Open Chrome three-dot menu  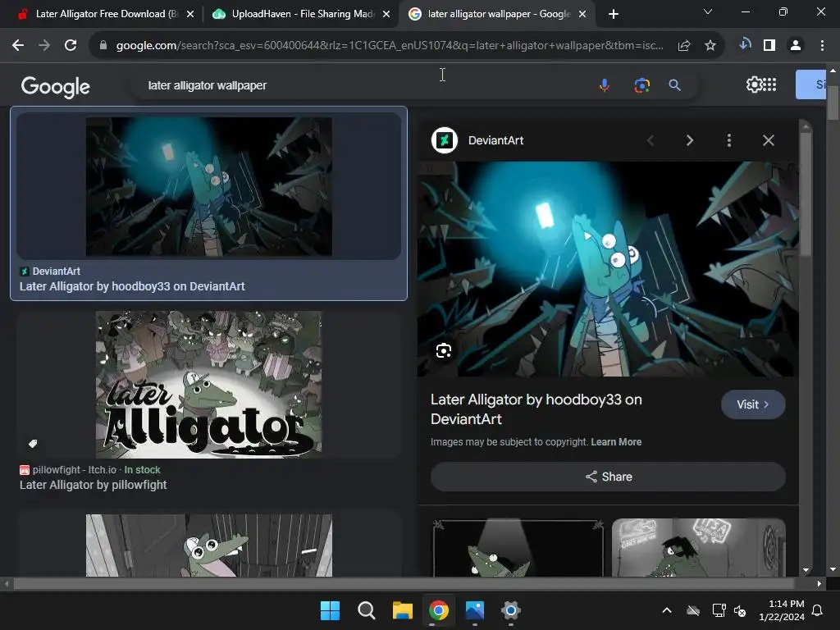pos(822,46)
